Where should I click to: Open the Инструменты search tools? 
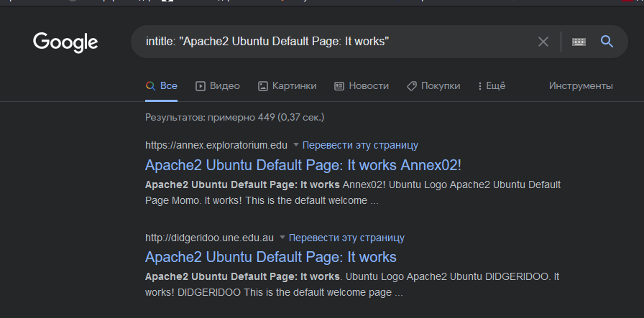pyautogui.click(x=581, y=85)
